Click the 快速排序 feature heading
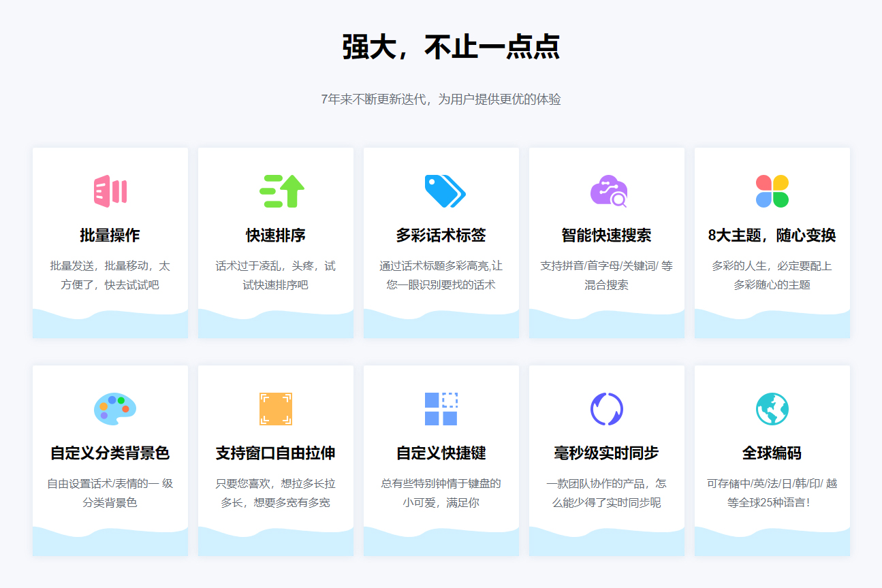 [x=275, y=235]
